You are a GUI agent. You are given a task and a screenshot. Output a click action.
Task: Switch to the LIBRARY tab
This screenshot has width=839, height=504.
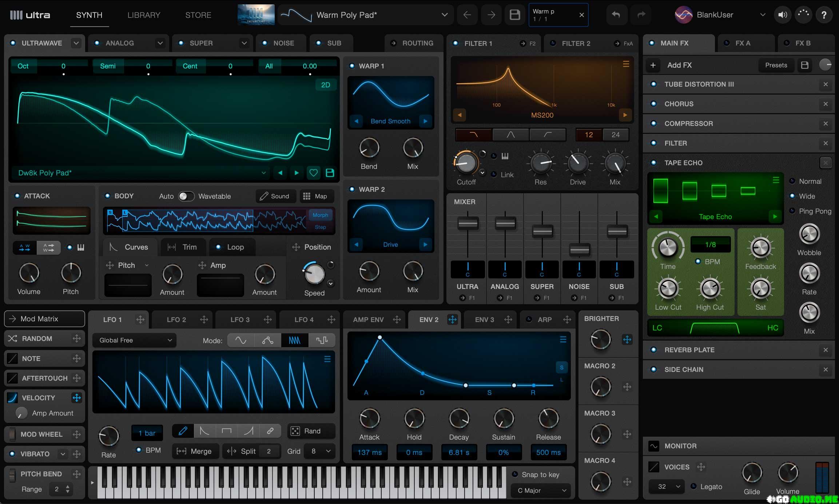click(x=144, y=15)
